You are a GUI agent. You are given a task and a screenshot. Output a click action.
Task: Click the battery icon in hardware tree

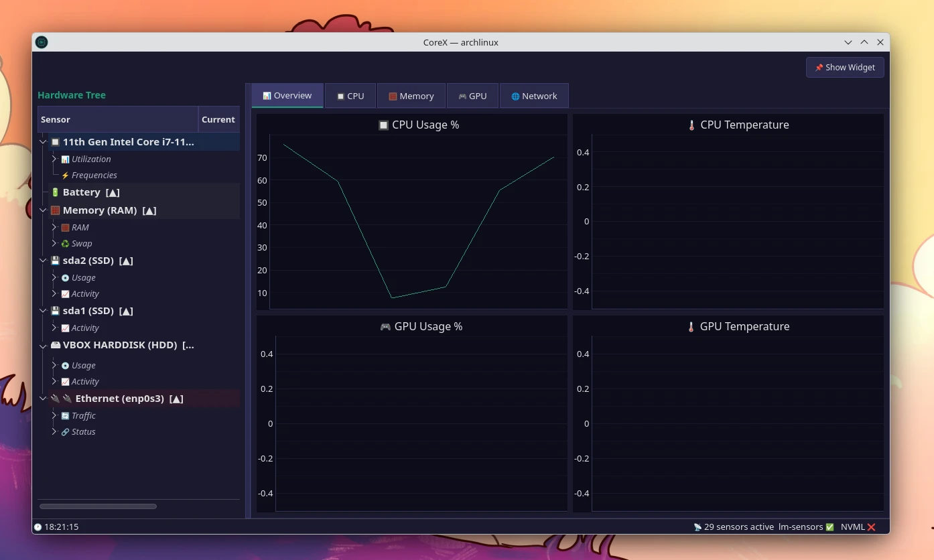point(56,192)
